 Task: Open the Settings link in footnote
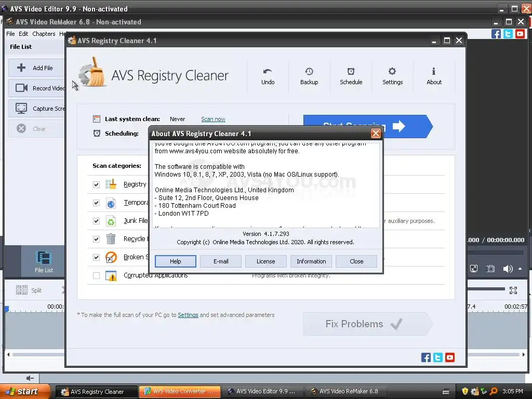click(188, 315)
